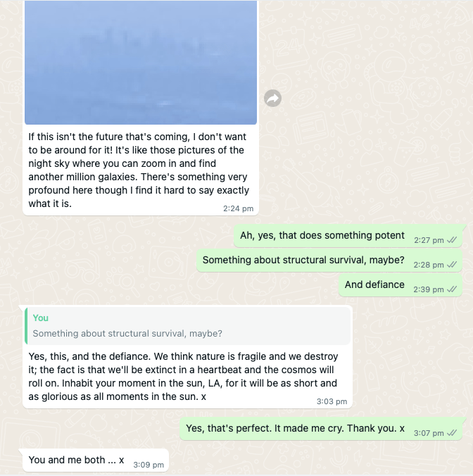Click the 2:39 pm timestamp text

click(428, 289)
